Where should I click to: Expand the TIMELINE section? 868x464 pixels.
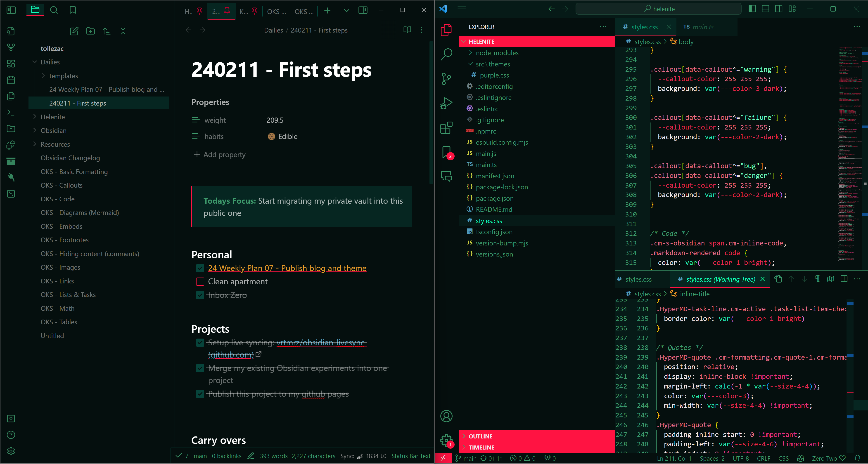tap(536, 447)
